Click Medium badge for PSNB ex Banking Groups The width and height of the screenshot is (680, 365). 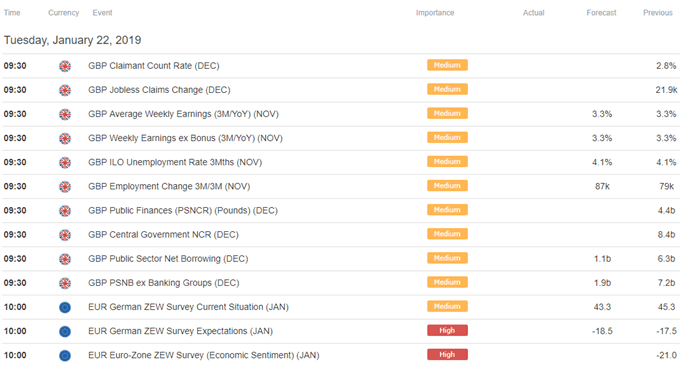(447, 282)
